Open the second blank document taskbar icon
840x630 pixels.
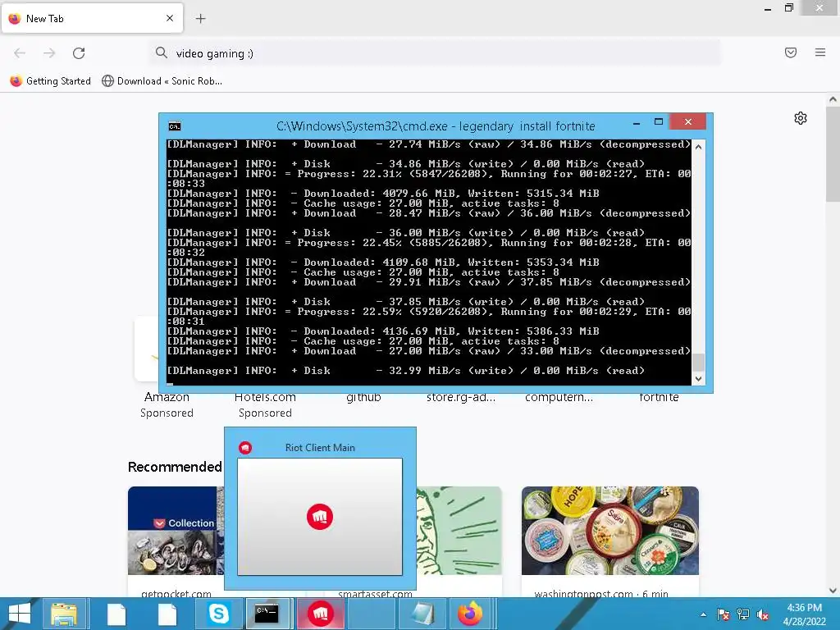(167, 614)
